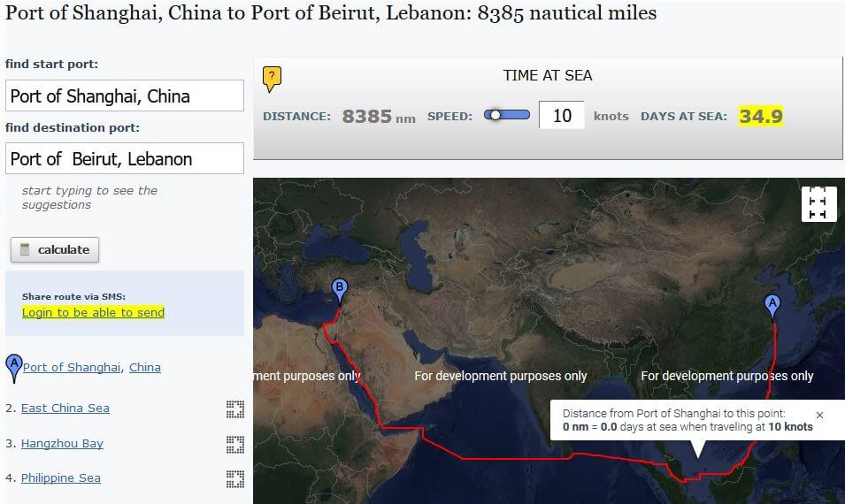
Task: Click the grid icon beside Hangzhou Bay
Action: coord(235,444)
